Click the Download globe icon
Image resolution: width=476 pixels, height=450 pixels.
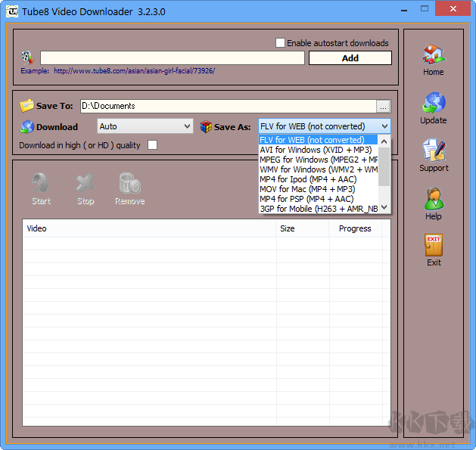[x=27, y=127]
